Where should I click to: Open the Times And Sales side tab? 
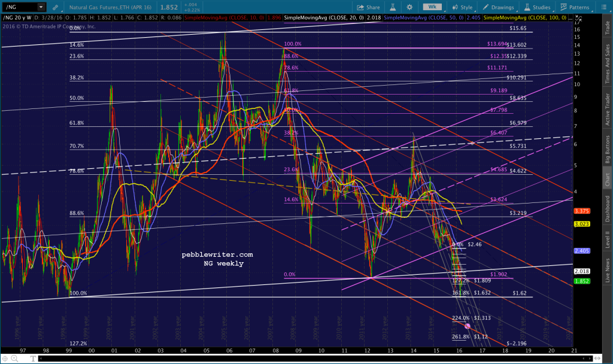click(x=607, y=63)
